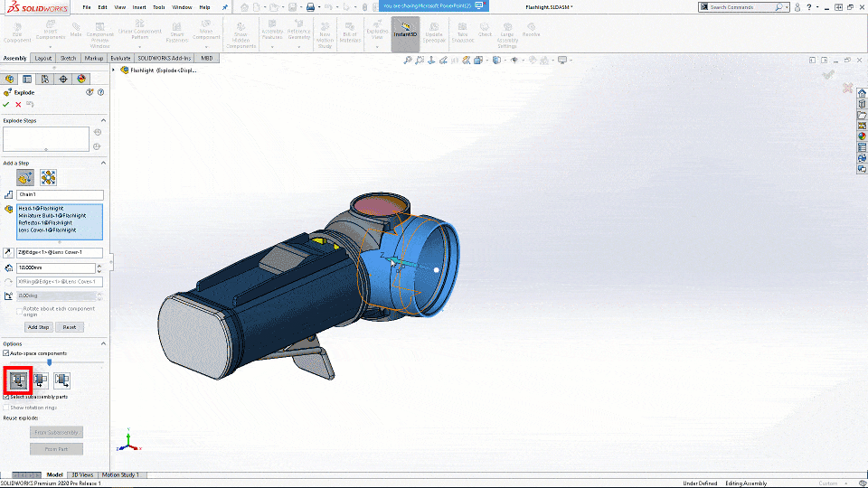The height and width of the screenshot is (488, 868).
Task: Uncheck Select subassembly parts
Action: click(x=6, y=397)
